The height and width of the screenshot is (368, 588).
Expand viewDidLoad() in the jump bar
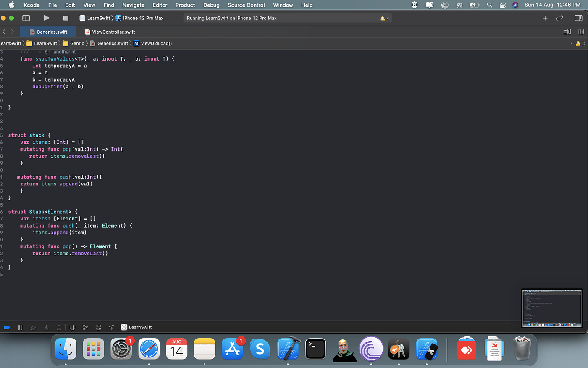pos(153,43)
